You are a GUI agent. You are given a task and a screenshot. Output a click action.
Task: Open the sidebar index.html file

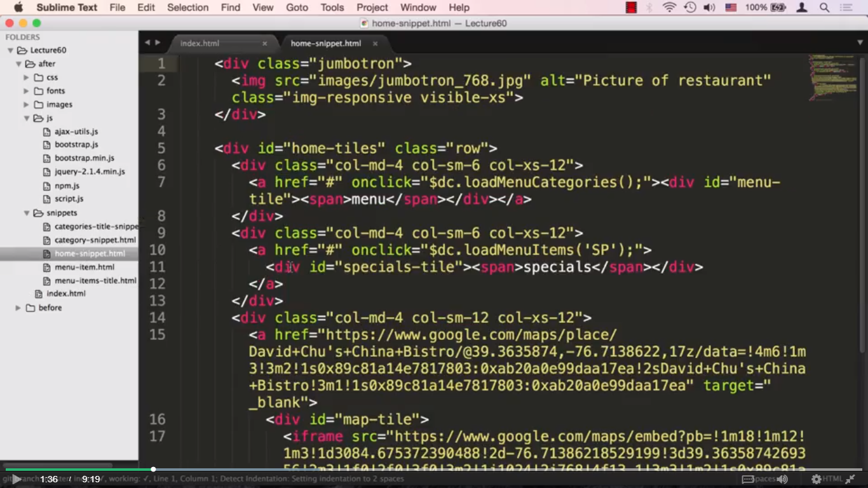click(66, 294)
